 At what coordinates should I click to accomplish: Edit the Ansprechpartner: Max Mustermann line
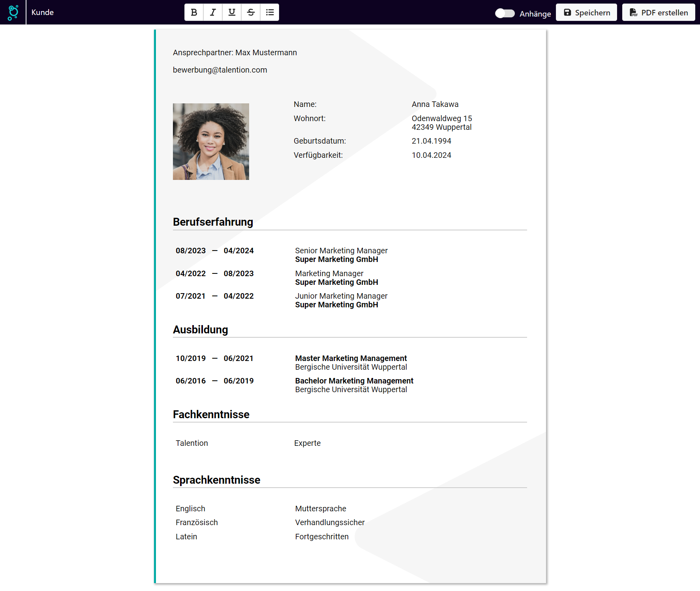click(x=235, y=52)
